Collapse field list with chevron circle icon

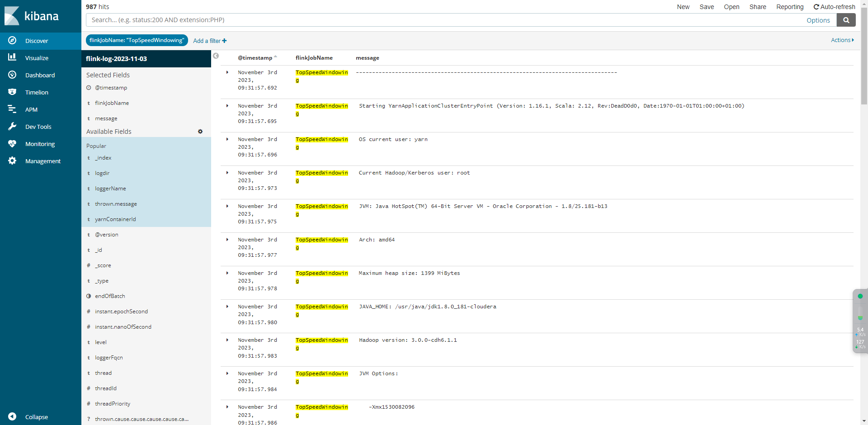coord(216,56)
